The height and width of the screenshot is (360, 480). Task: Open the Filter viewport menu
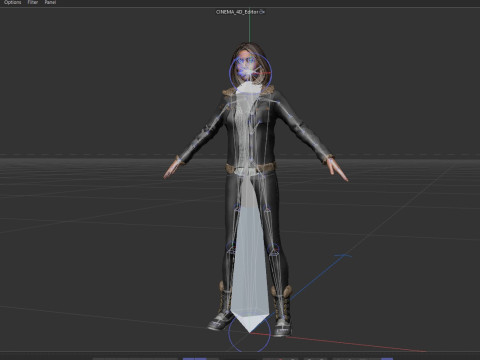point(33,2)
